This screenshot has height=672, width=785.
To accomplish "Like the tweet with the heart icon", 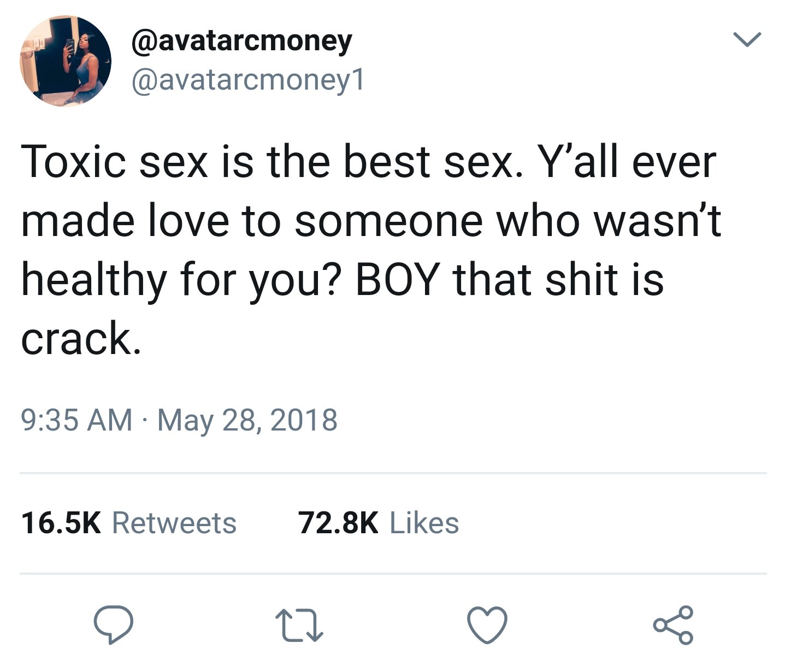I will [487, 625].
